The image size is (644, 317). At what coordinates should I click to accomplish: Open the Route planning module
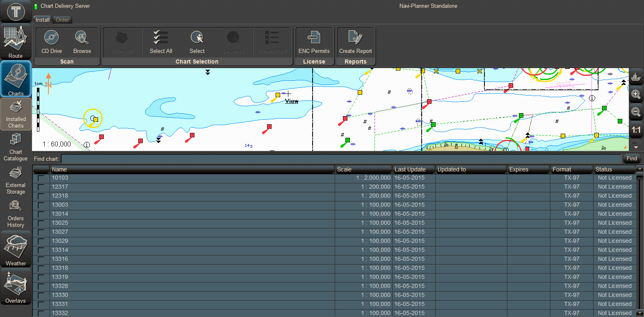16,42
